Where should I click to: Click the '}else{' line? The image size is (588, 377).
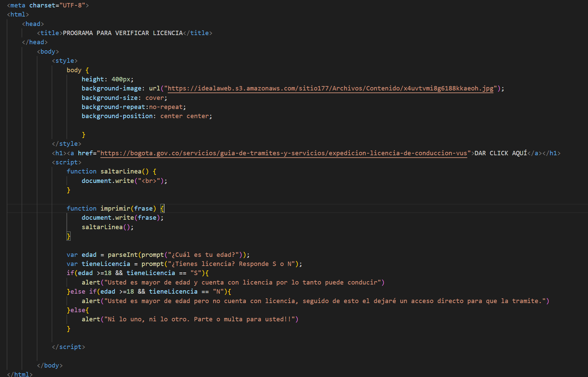click(78, 310)
